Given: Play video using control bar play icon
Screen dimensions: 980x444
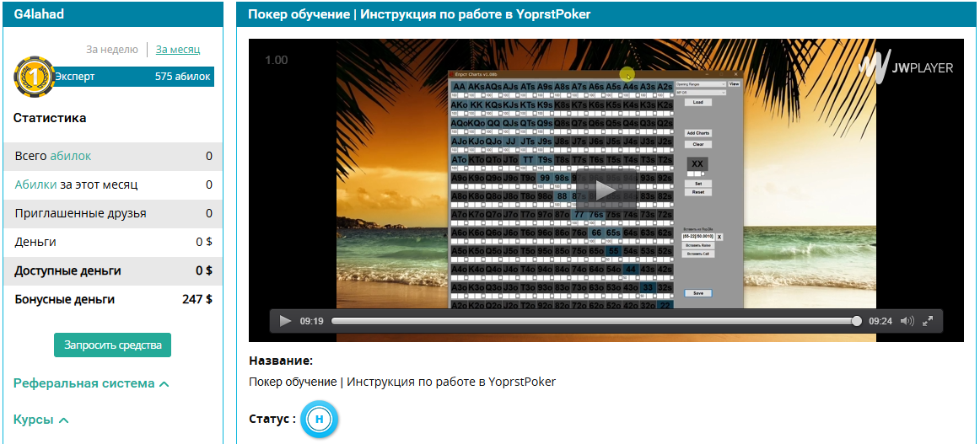Looking at the screenshot, I should pos(285,321).
